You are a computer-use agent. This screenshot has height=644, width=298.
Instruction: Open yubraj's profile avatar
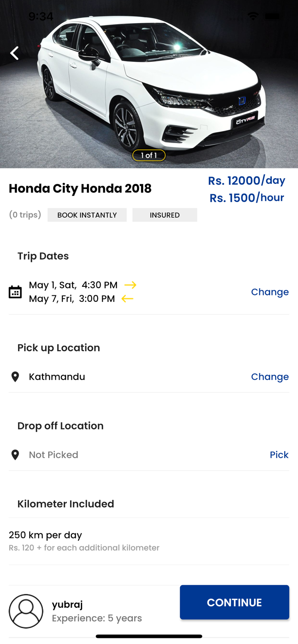point(26,611)
